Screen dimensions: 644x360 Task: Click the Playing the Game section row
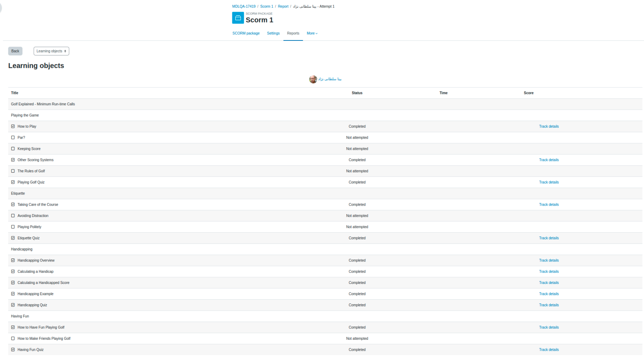325,115
